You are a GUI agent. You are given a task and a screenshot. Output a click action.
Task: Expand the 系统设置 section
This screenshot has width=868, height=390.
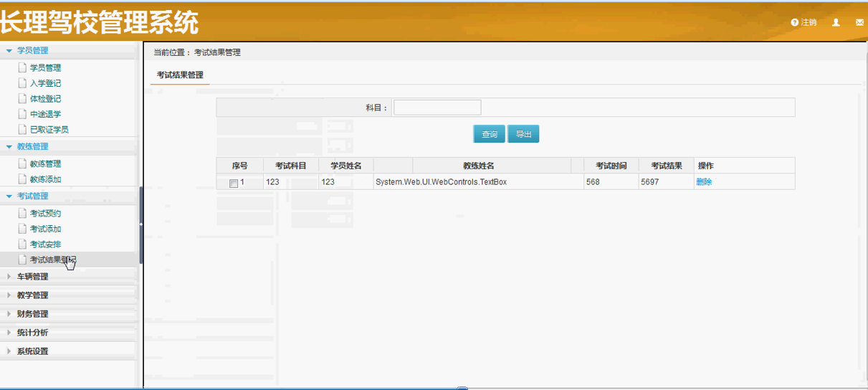pos(69,351)
